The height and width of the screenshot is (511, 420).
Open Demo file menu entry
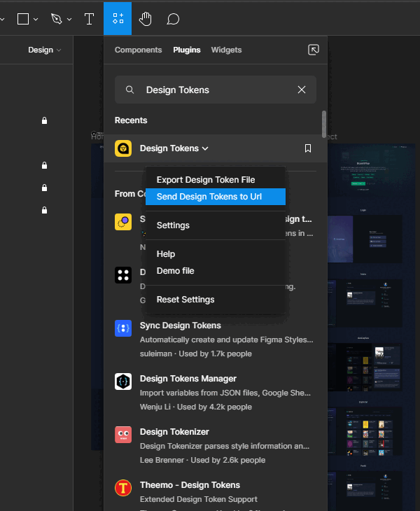click(x=216, y=271)
